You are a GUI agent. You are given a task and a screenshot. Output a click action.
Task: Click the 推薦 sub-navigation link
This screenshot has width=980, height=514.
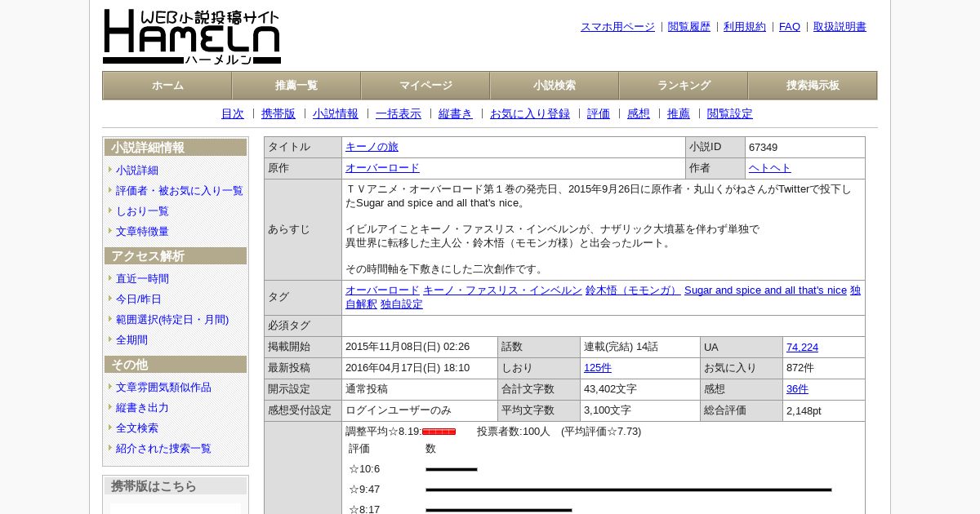pos(679,114)
